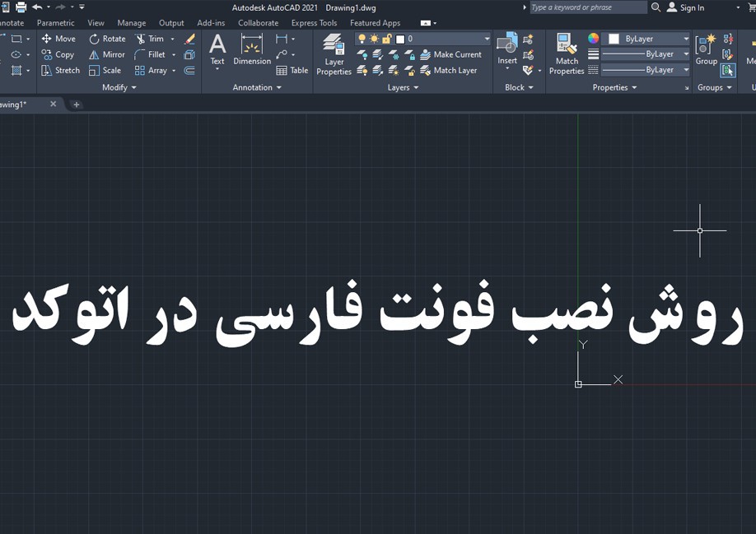Toggle layer 0 lock padlock
The height and width of the screenshot is (534, 756).
click(387, 39)
